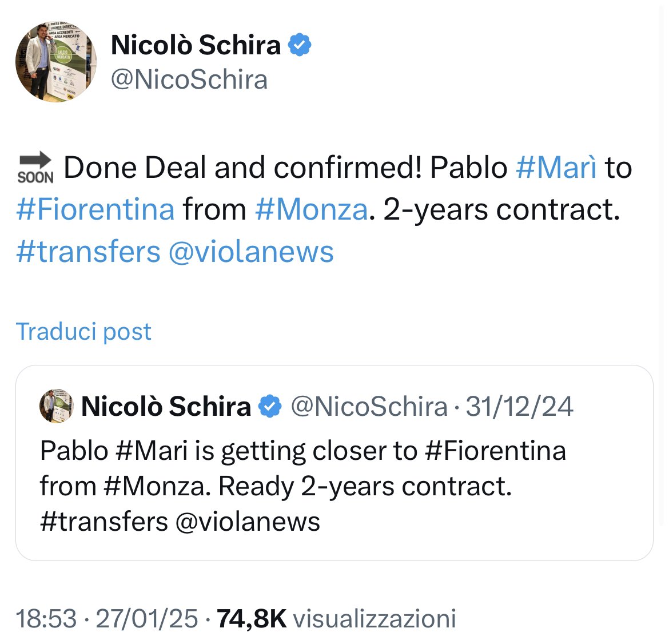
Task: Click the 18:53 · 27/01/25 timestamp
Action: [107, 618]
